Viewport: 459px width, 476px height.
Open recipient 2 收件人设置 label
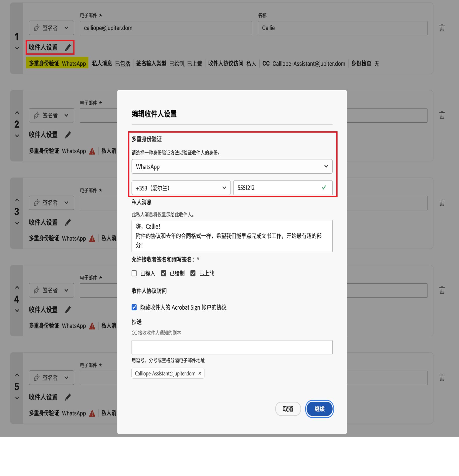(x=43, y=135)
